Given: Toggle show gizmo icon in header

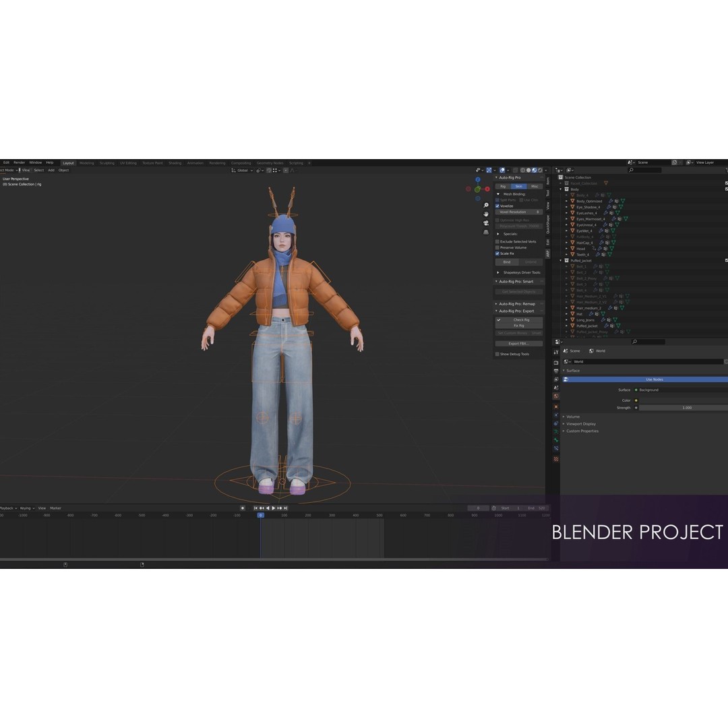Looking at the screenshot, I should pyautogui.click(x=489, y=171).
